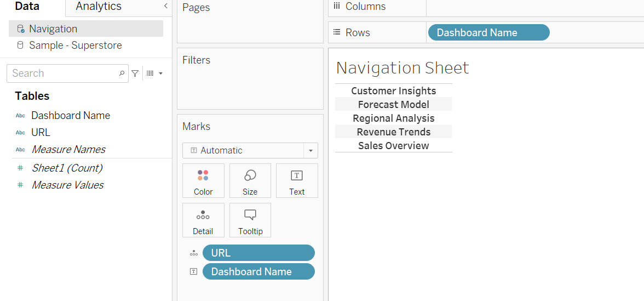Click in the Search fields box
644x301 pixels.
point(63,73)
